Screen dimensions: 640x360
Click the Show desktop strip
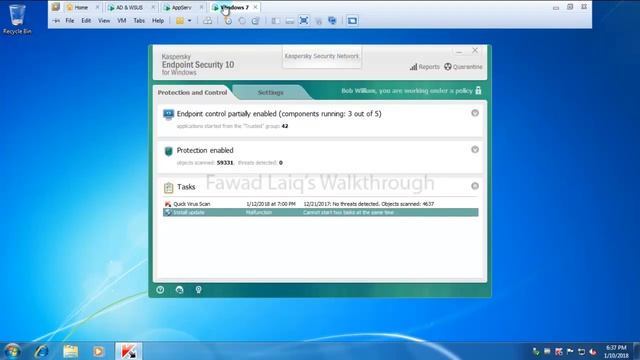(x=636, y=351)
